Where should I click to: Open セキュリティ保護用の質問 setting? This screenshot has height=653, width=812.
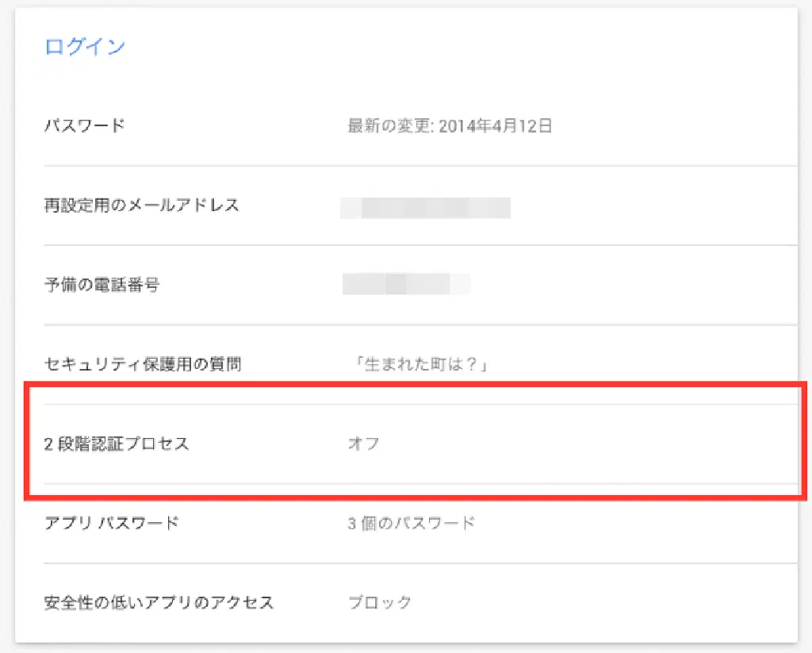[143, 364]
